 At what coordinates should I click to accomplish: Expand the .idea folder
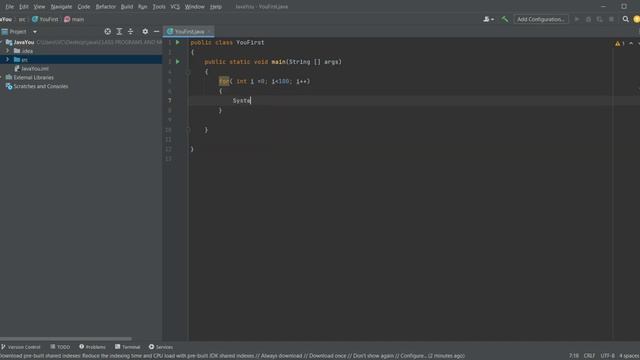pos(7,51)
